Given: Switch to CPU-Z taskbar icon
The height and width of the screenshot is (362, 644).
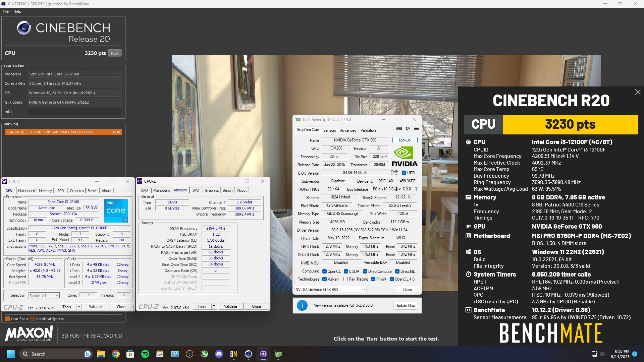Looking at the screenshot, I should click(x=263, y=354).
